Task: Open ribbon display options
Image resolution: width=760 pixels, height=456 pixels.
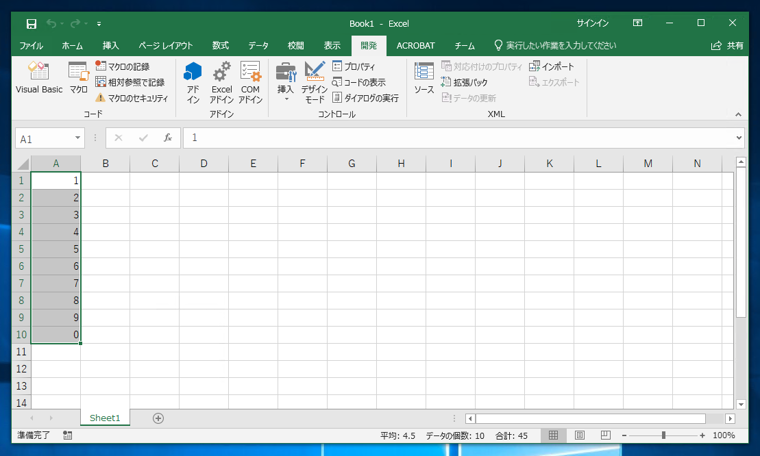Action: [x=637, y=23]
